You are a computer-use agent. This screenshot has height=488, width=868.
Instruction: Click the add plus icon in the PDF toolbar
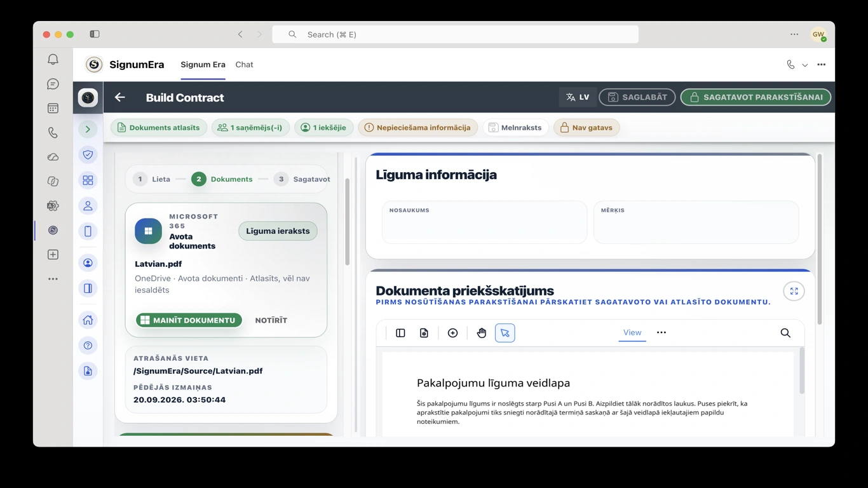[x=452, y=333]
